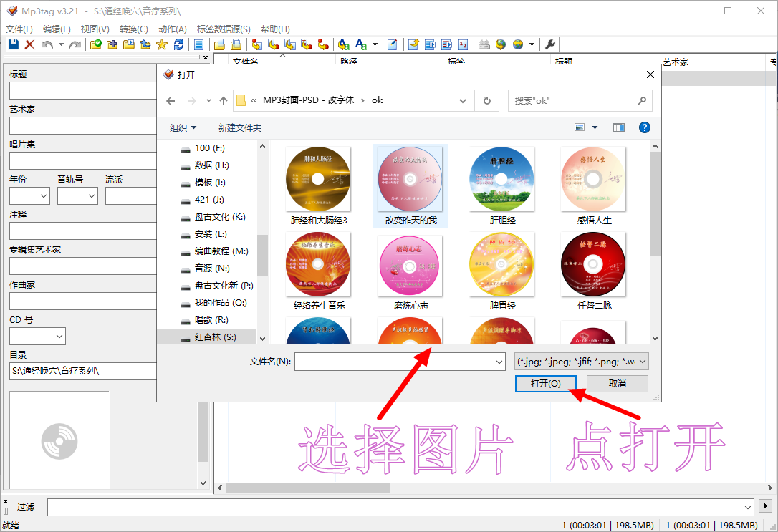Click the Select all files list icon
778x532 pixels.
point(199,44)
